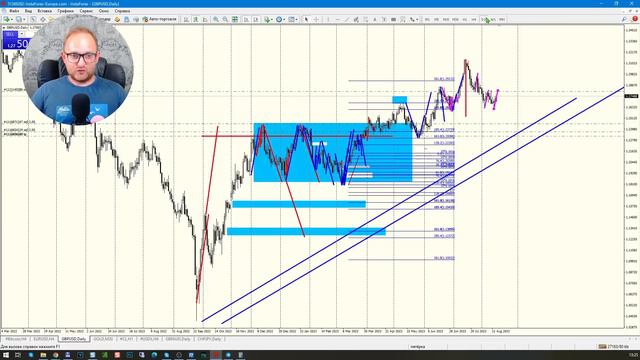
Task: Switch to H4 timeframe
Action: click(x=474, y=19)
